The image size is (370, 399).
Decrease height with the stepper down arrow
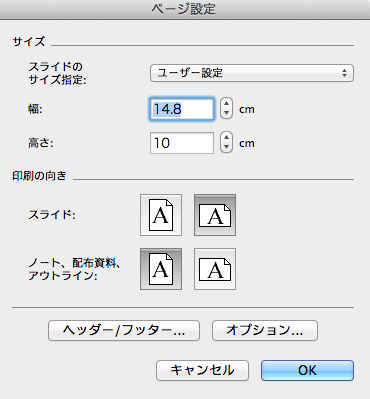tap(226, 148)
